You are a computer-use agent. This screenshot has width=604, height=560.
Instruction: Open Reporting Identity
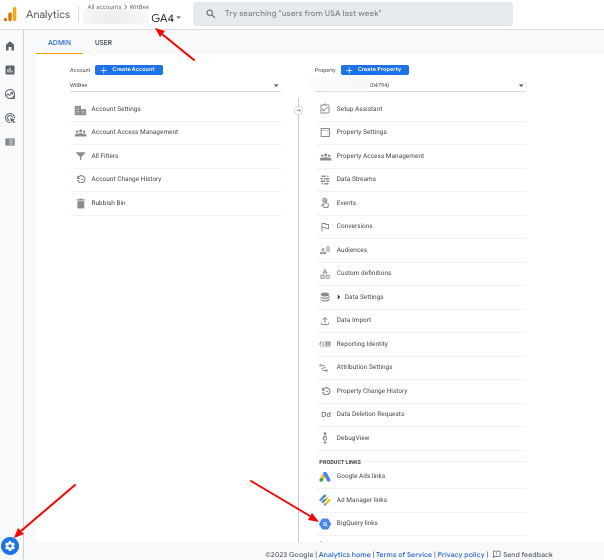362,344
